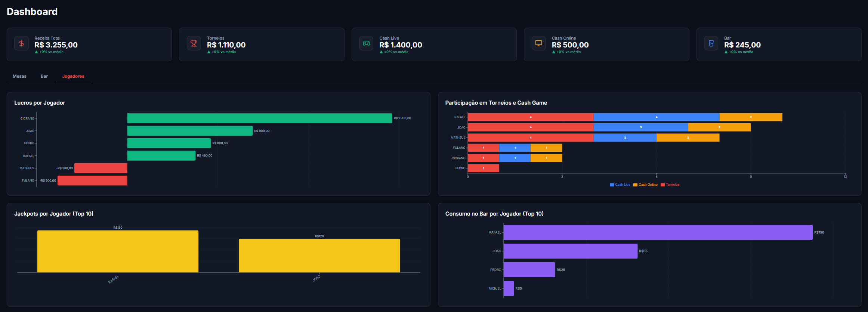Click CICRANO's orange segment in participation chart

point(546,158)
